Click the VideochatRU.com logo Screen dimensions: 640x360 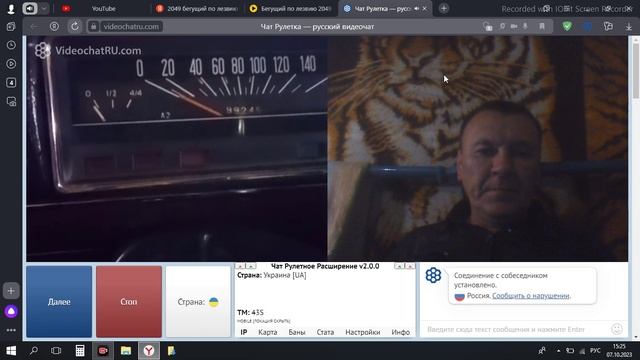tap(88, 51)
